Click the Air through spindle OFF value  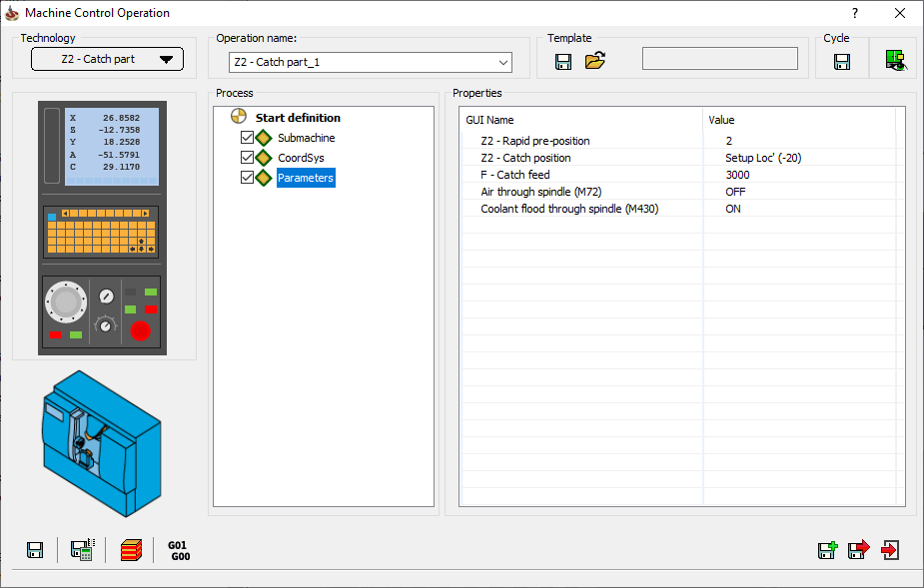point(735,192)
